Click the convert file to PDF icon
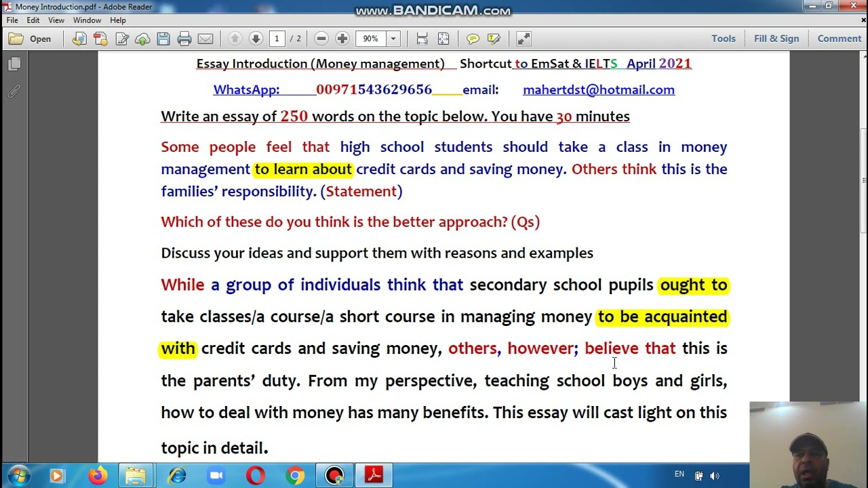This screenshot has width=868, height=488. coord(79,39)
